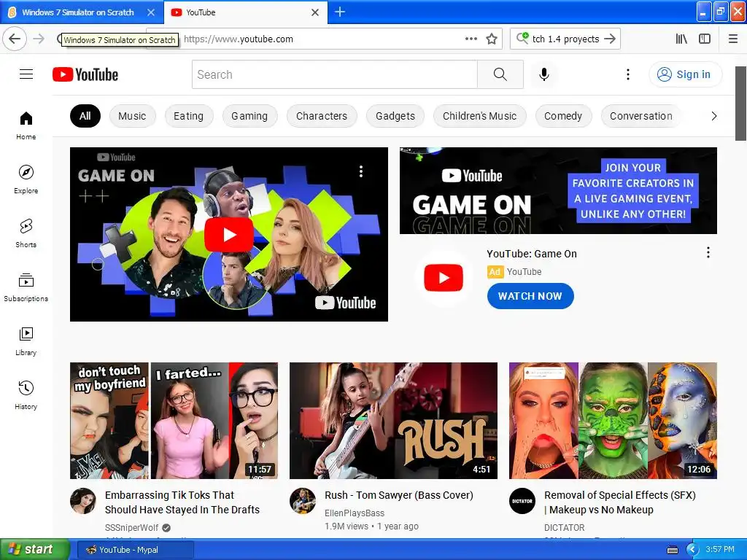Open History in sidebar
Screen dimensions: 747x560
(x=26, y=395)
